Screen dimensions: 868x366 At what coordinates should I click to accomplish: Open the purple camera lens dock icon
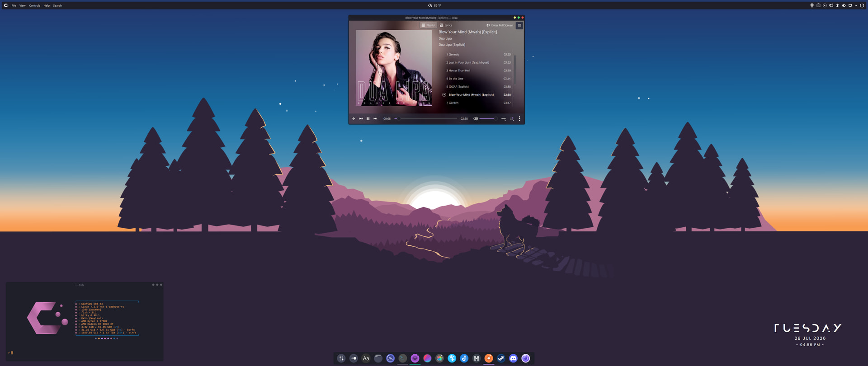[415, 358]
